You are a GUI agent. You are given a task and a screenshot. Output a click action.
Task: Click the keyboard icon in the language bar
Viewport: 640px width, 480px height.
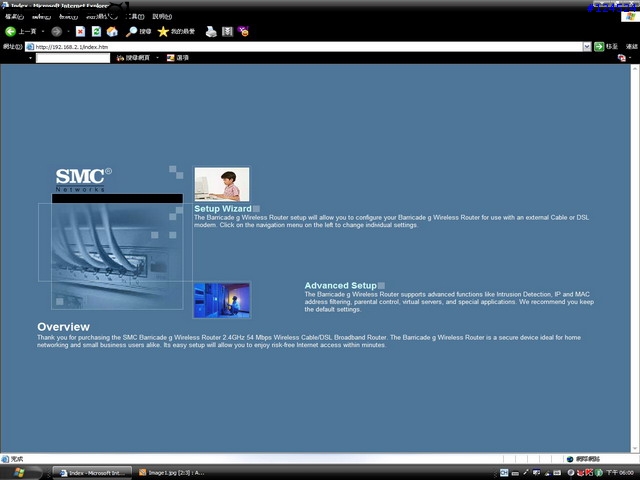(x=515, y=473)
